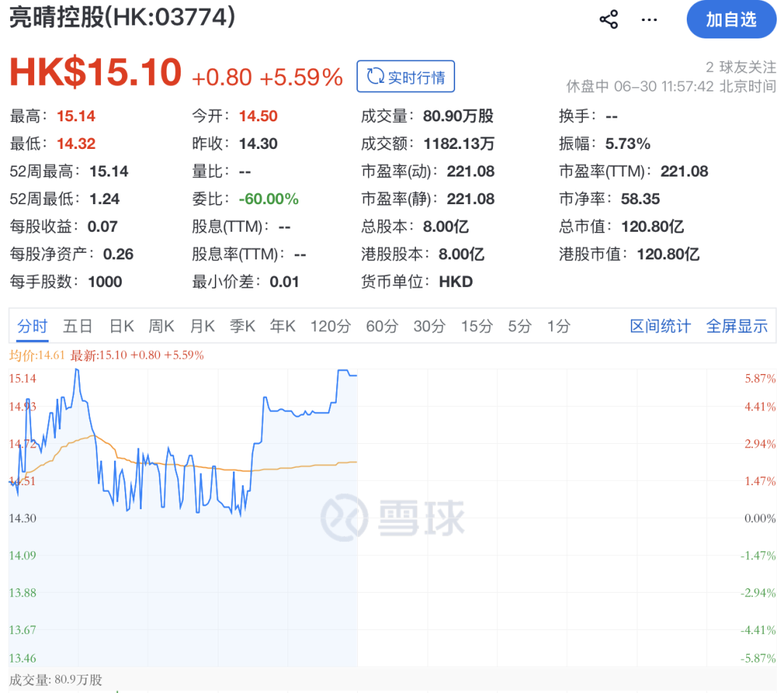Click the 5.87% axis label at chart top
Viewport: 784px width, 693px height.
760,378
